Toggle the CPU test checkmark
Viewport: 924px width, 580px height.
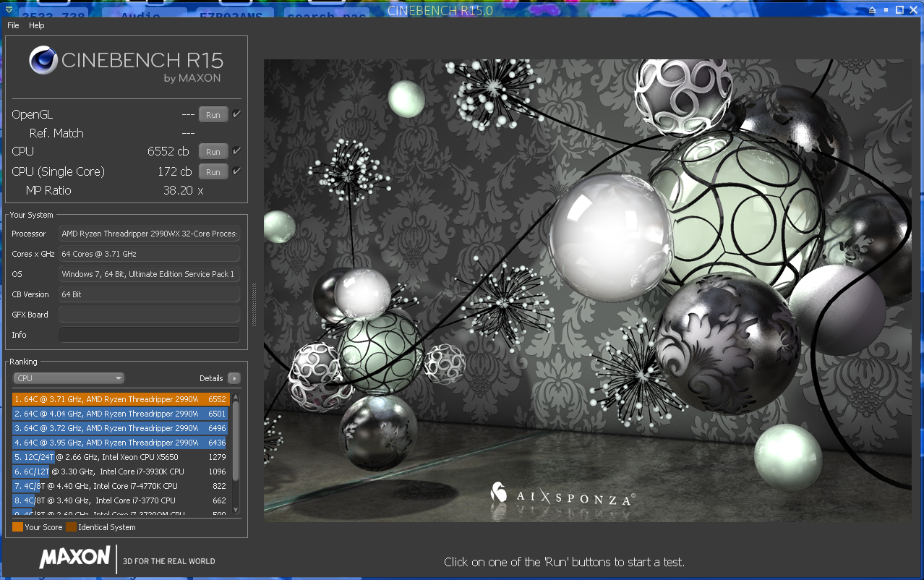coord(236,151)
